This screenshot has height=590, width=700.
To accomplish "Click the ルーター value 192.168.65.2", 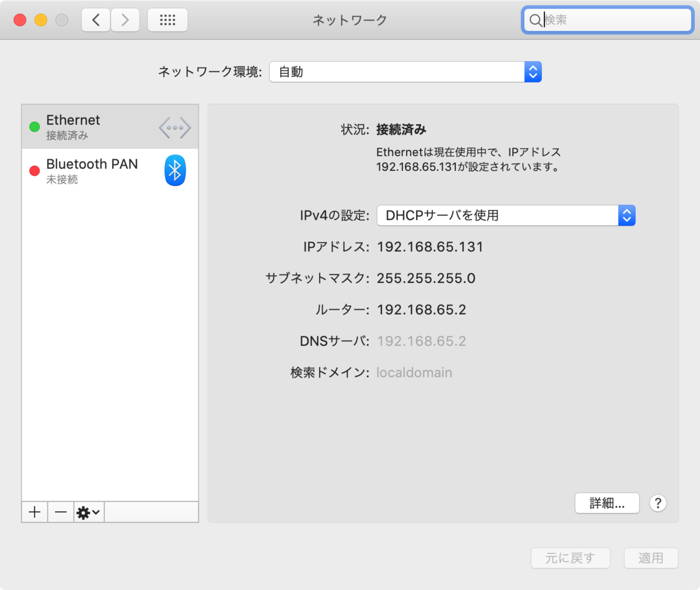I will (421, 310).
